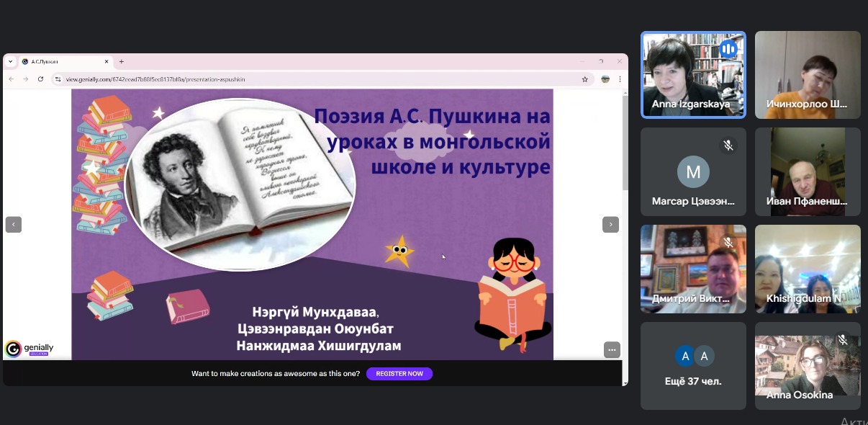Bookmark this page with the star icon
This screenshot has width=868, height=425.
[x=585, y=79]
